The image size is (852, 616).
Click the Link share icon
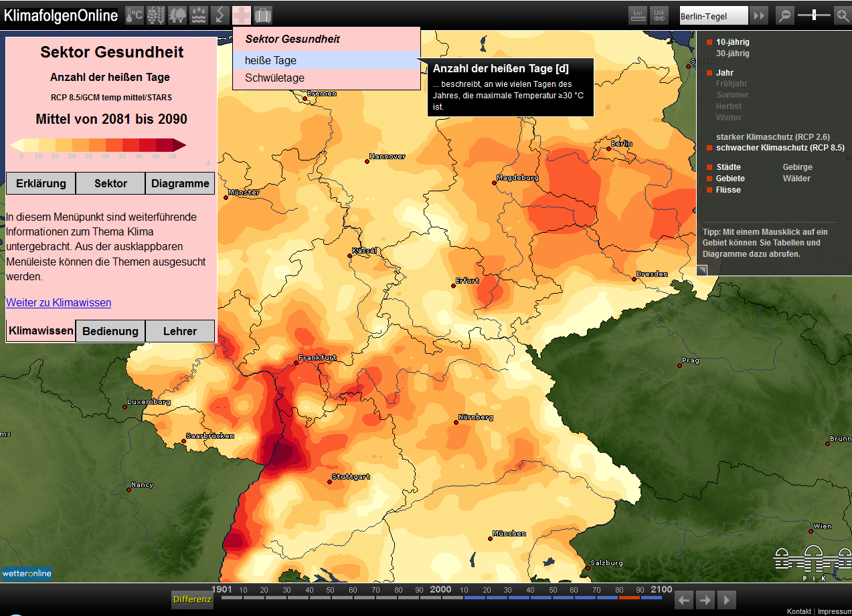tap(660, 15)
